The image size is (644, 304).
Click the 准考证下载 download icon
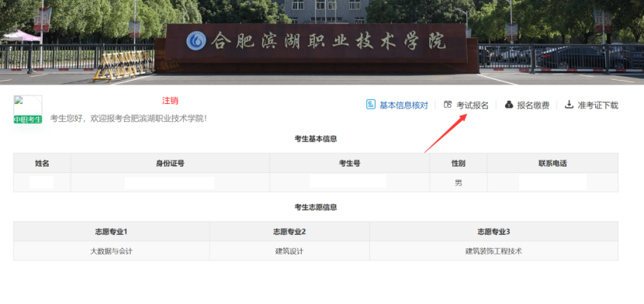pyautogui.click(x=569, y=105)
